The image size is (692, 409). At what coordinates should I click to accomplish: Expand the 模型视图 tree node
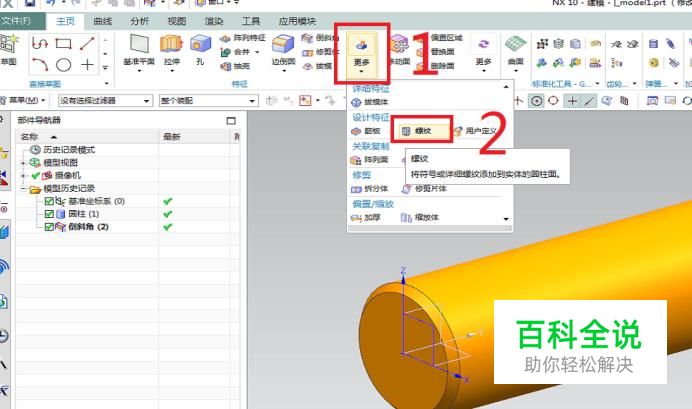(x=23, y=163)
